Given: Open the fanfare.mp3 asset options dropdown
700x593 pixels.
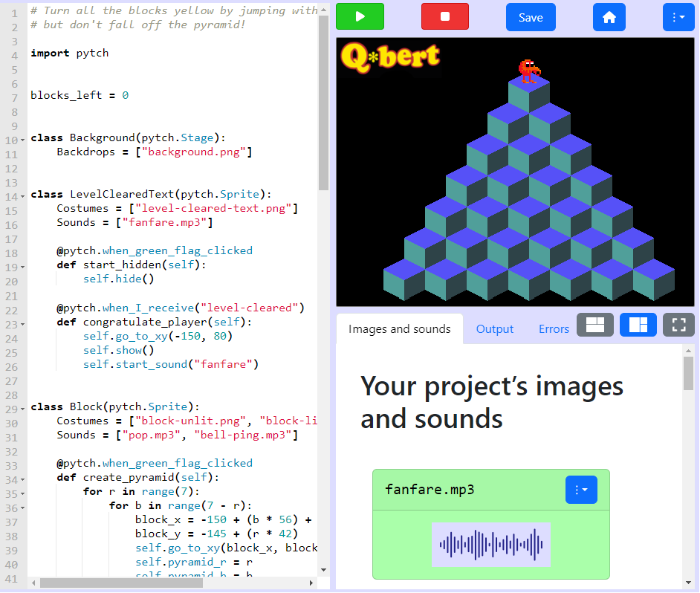Looking at the screenshot, I should click(581, 490).
